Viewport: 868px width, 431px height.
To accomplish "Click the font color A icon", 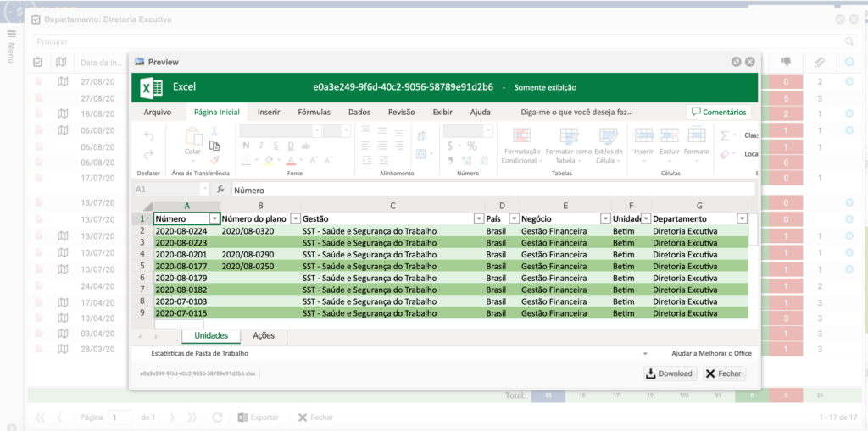I will (x=291, y=160).
